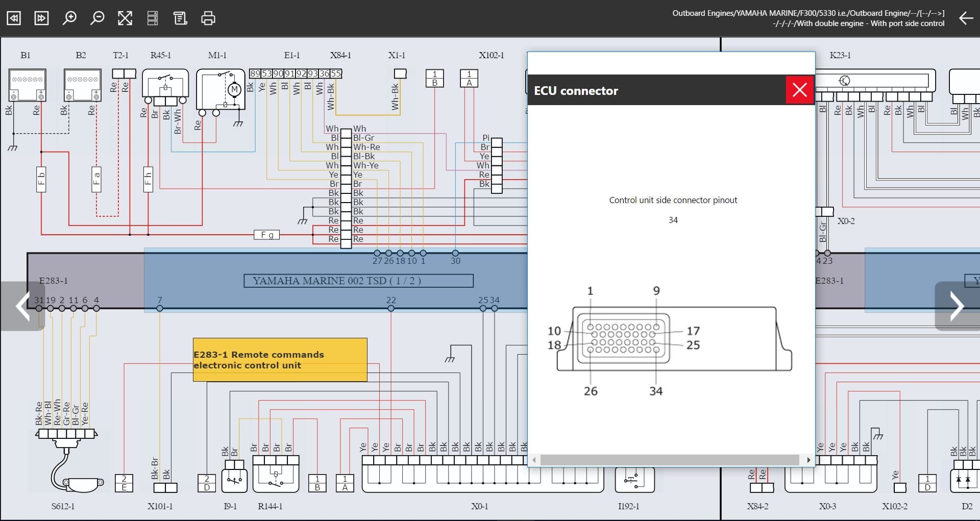980x521 pixels.
Task: Select the I192-1 switch symbol
Action: click(634, 480)
